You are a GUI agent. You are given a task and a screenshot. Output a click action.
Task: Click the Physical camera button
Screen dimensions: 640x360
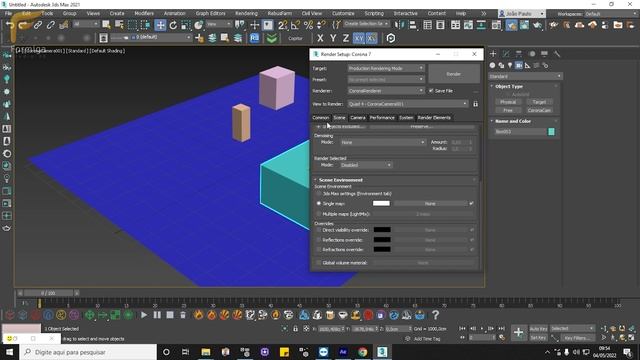[x=508, y=102]
